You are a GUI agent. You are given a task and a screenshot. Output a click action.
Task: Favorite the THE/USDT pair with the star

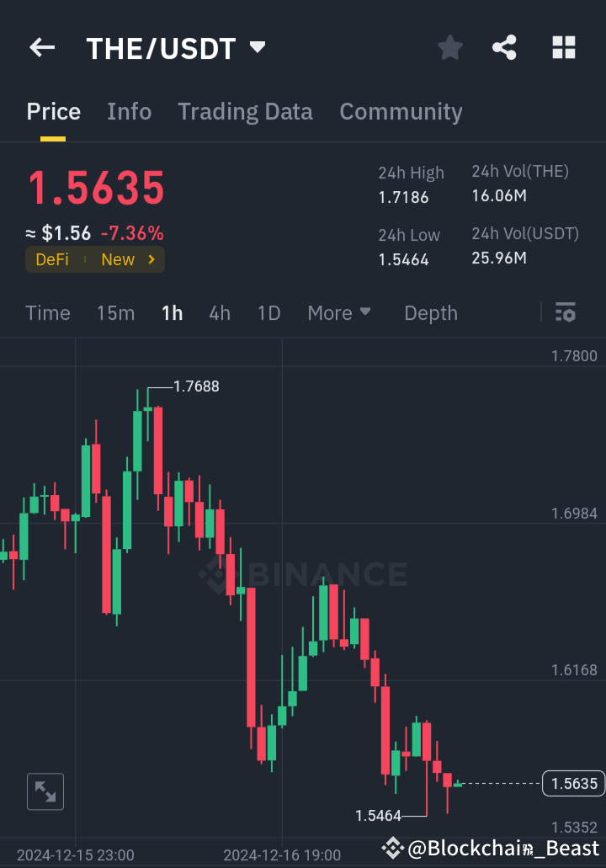click(449, 47)
